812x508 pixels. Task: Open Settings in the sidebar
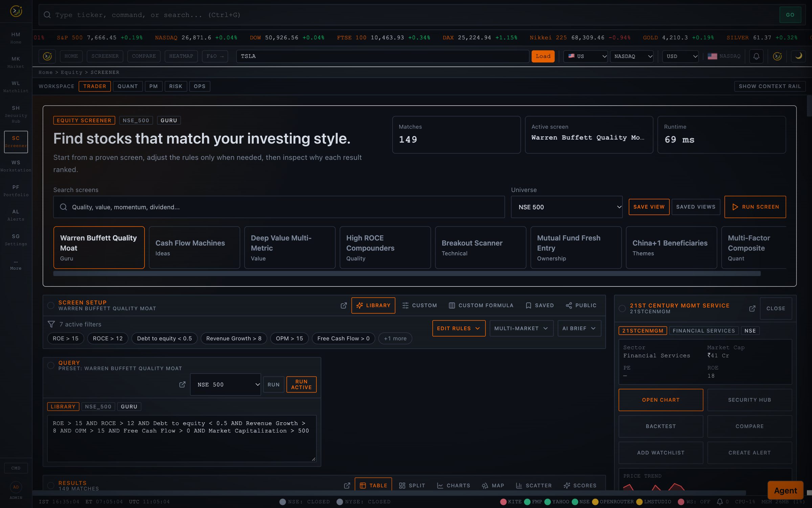(16, 240)
